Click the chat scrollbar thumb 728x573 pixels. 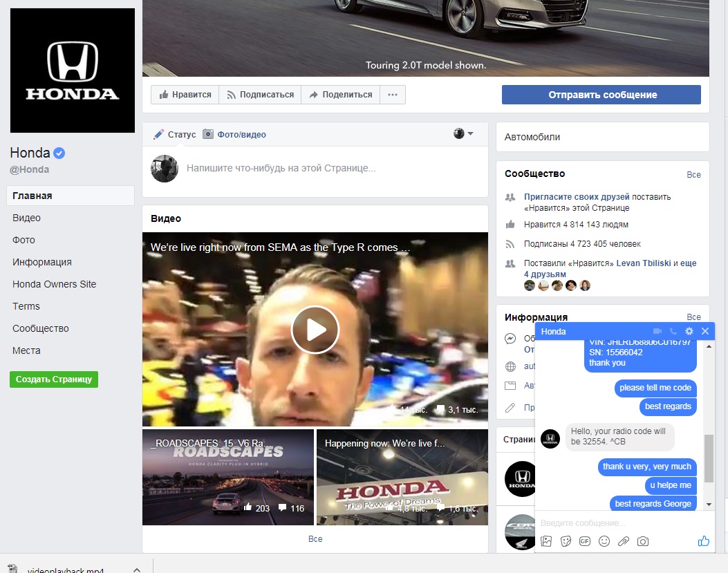point(709,458)
